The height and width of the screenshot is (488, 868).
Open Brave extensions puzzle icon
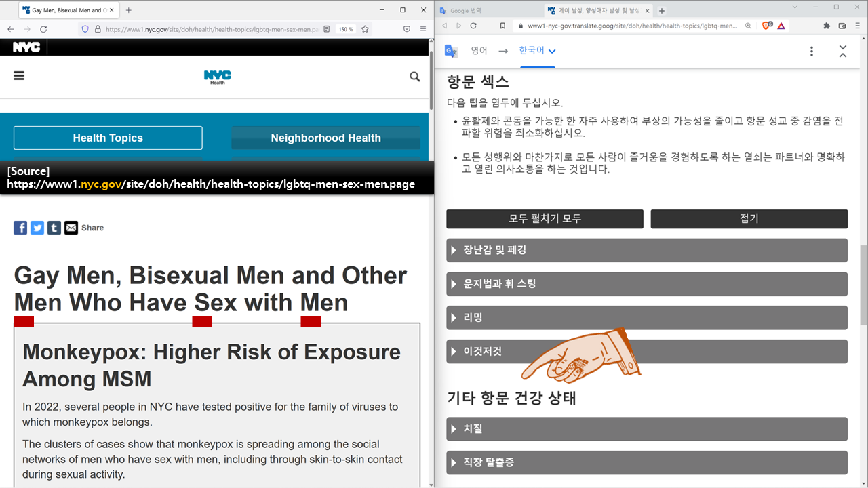pyautogui.click(x=827, y=26)
